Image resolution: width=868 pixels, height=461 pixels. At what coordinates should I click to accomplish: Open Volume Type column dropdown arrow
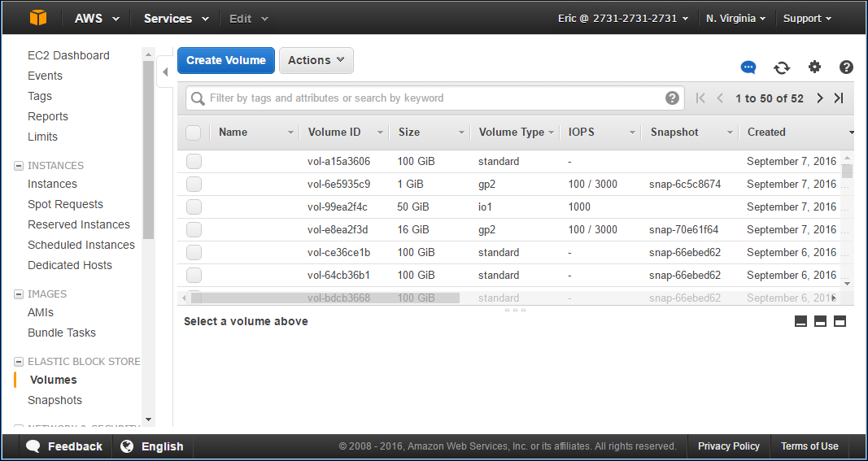[x=550, y=133]
